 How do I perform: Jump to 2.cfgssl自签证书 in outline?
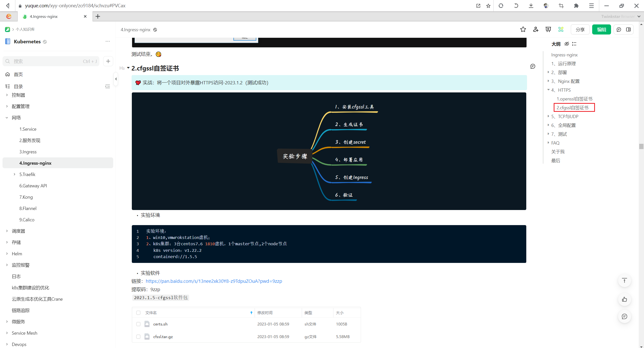click(572, 108)
